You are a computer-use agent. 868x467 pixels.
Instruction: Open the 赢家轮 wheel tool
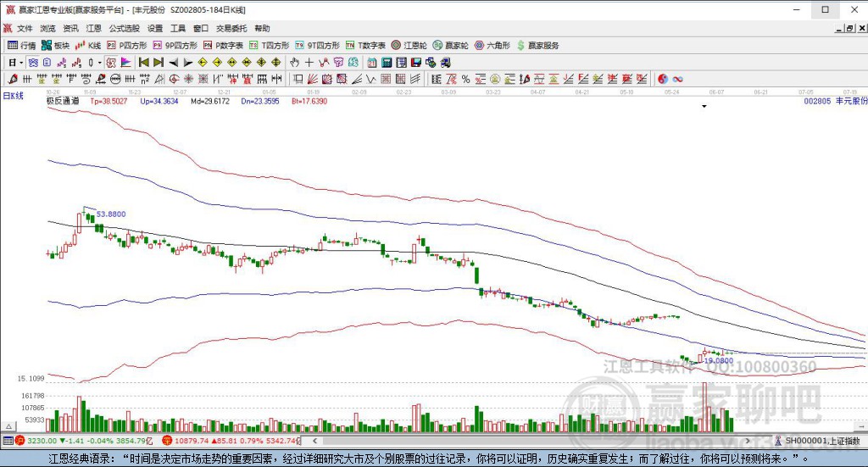click(451, 46)
